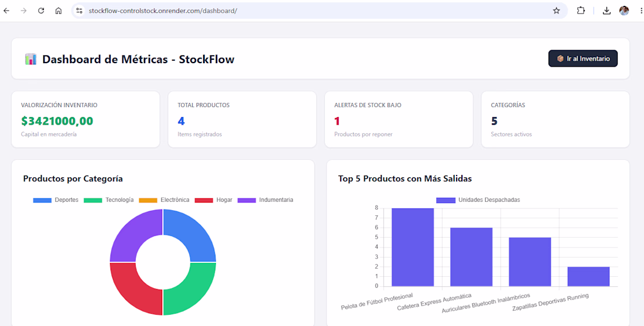The image size is (644, 326).
Task: Toggle Electrónica legend swatch
Action: (148, 200)
